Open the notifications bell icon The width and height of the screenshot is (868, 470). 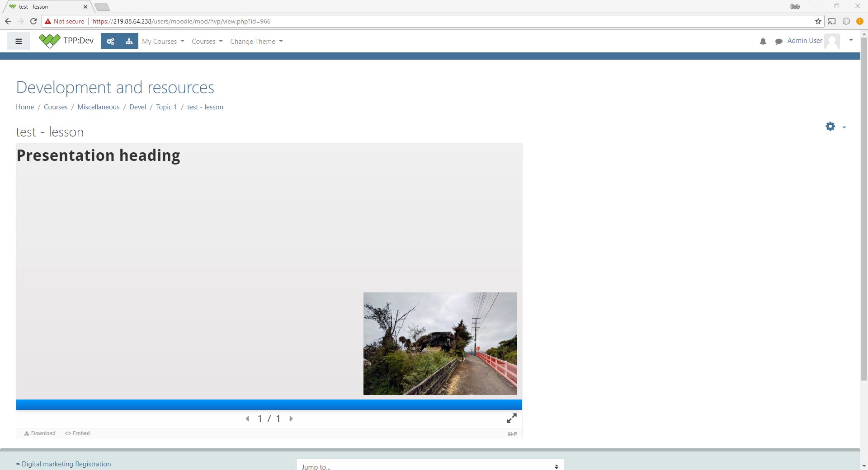763,42
